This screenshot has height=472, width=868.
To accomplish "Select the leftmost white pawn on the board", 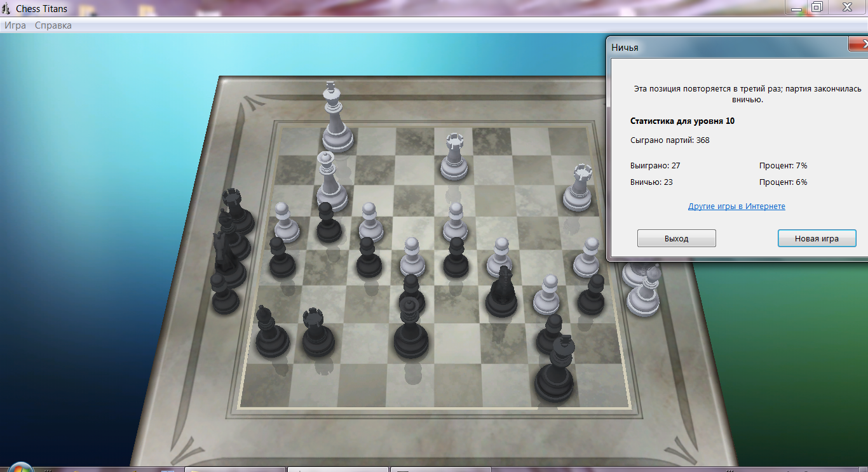I will tap(287, 224).
